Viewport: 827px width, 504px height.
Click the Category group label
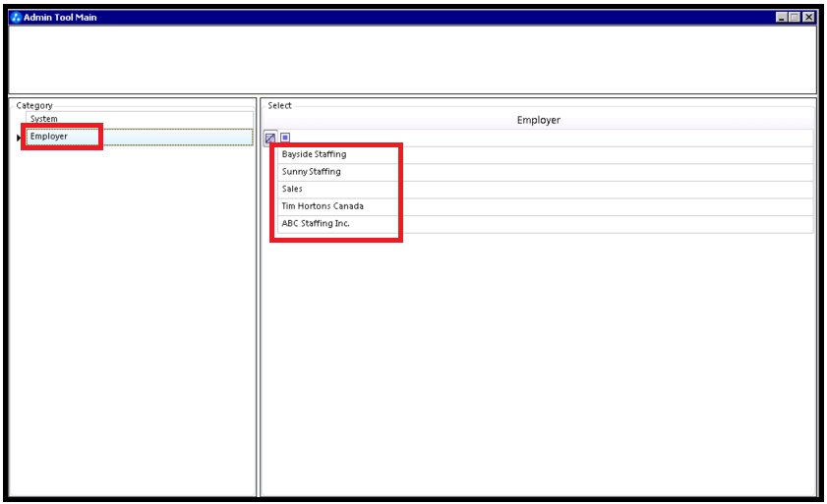click(x=34, y=105)
